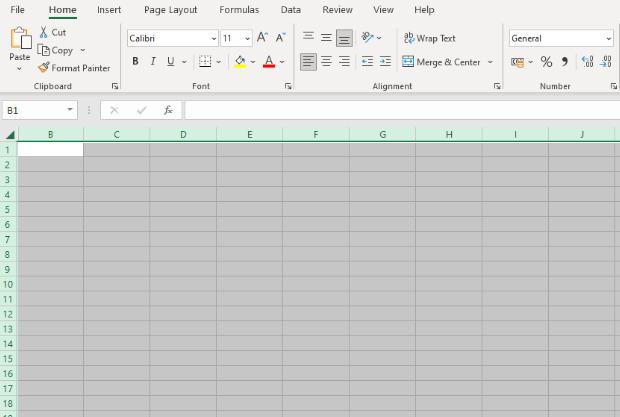The height and width of the screenshot is (417, 620).
Task: Open the Calibri font name dropdown
Action: point(214,39)
